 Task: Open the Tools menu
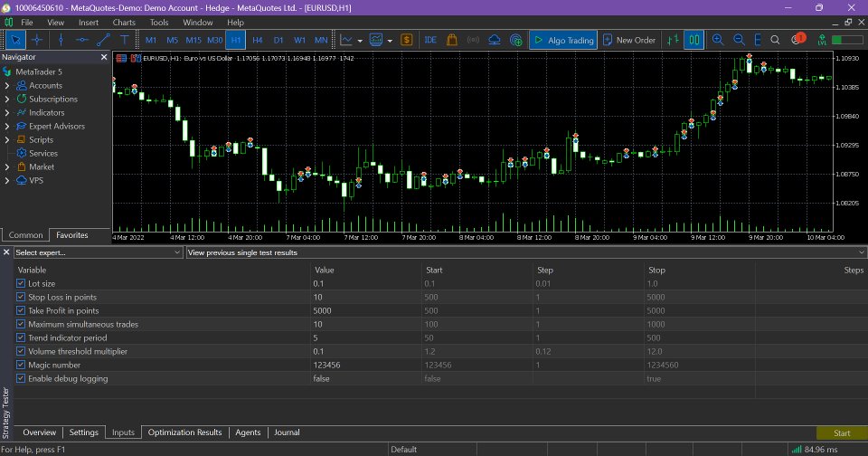[159, 22]
